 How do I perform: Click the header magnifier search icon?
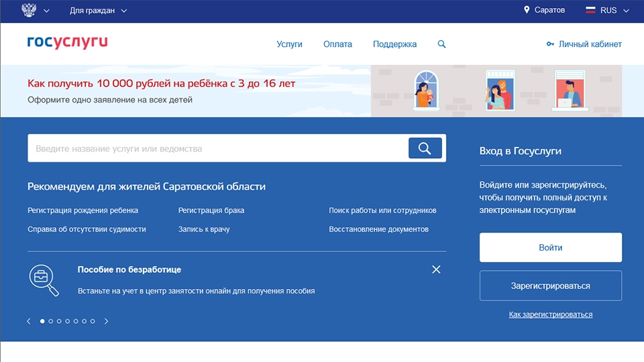[441, 44]
